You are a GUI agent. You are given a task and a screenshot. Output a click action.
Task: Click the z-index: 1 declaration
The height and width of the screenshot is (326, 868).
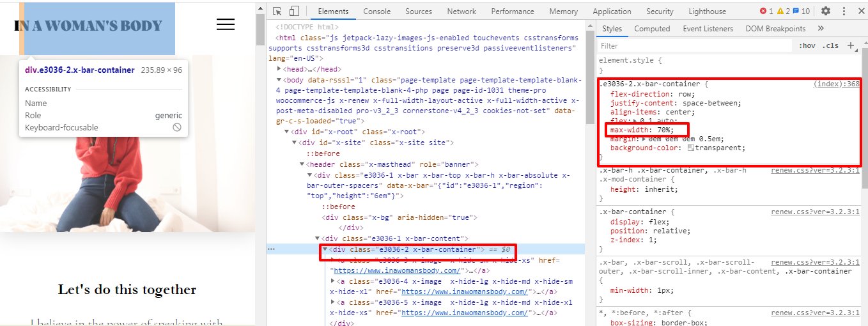(x=633, y=240)
